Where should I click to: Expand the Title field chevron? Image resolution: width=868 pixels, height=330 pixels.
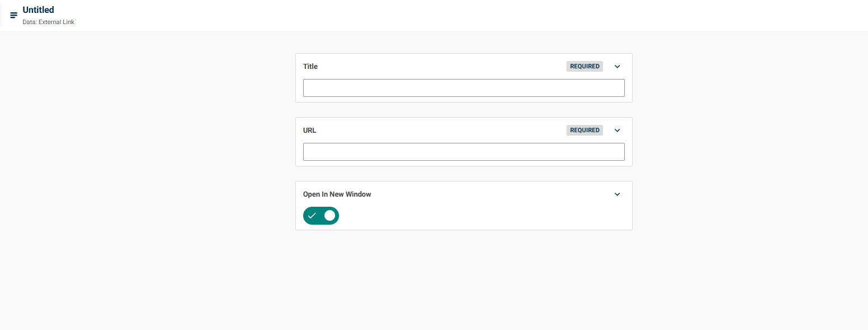click(x=618, y=67)
